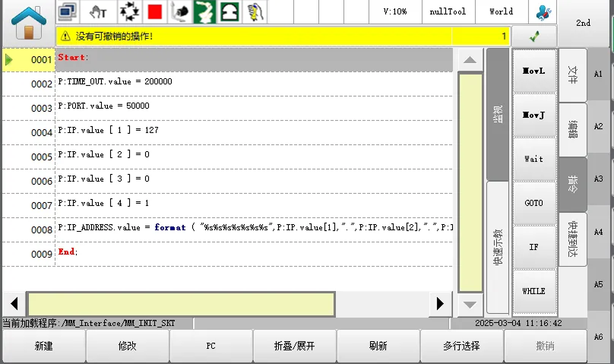The image size is (614, 364).
Task: Select line P:IP.value [ 2 ] = 0
Action: tap(227, 157)
